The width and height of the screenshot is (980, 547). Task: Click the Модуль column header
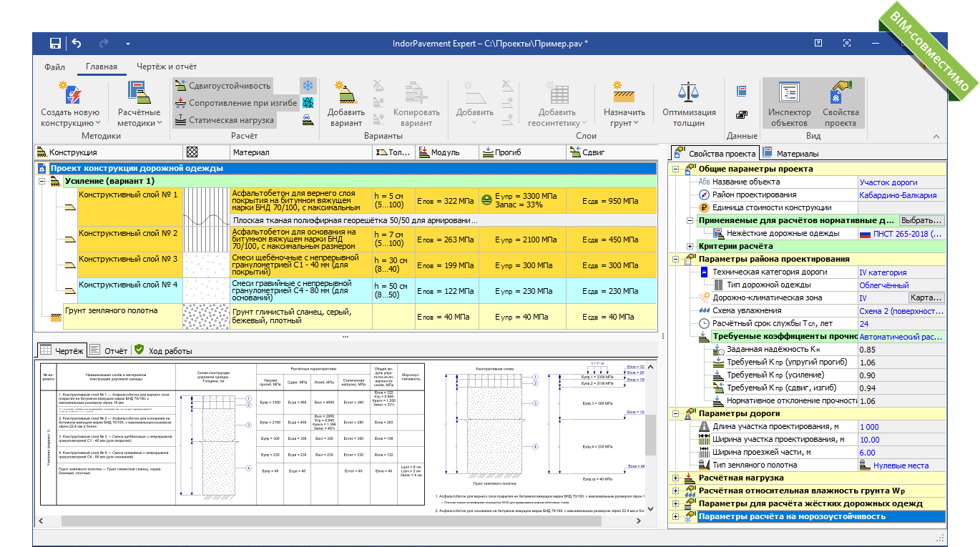pos(447,152)
